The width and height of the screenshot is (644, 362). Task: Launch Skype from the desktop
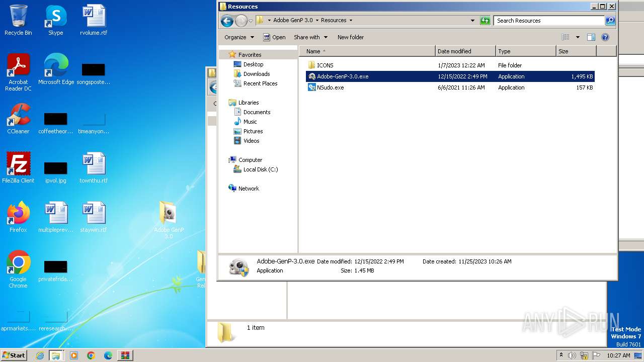[55, 20]
